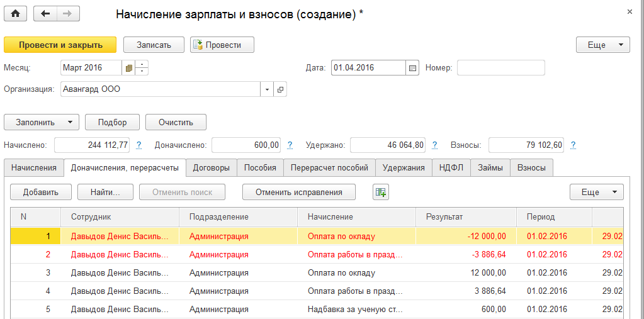
Task: Click Провести и закрыть button
Action: pos(60,45)
